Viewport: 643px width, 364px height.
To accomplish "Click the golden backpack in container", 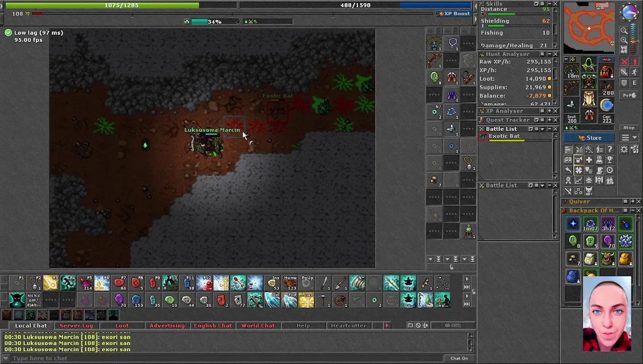I will 625,259.
